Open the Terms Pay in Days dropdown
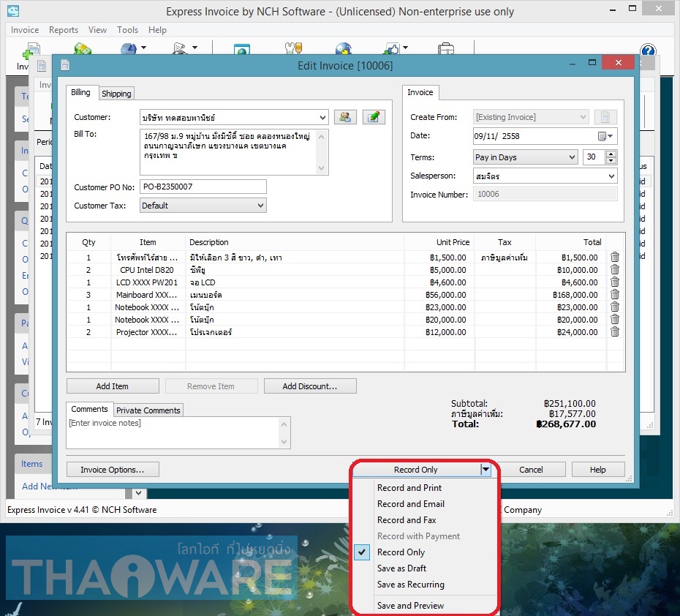680x616 pixels. pyautogui.click(x=572, y=157)
